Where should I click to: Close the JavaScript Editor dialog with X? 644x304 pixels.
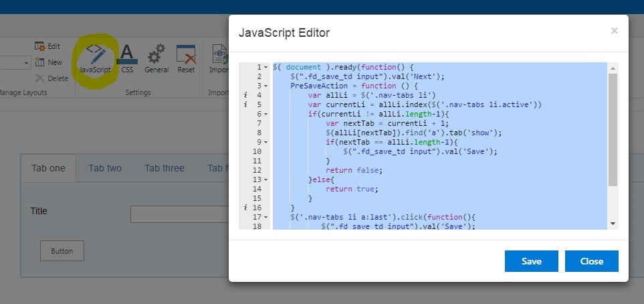tap(614, 30)
